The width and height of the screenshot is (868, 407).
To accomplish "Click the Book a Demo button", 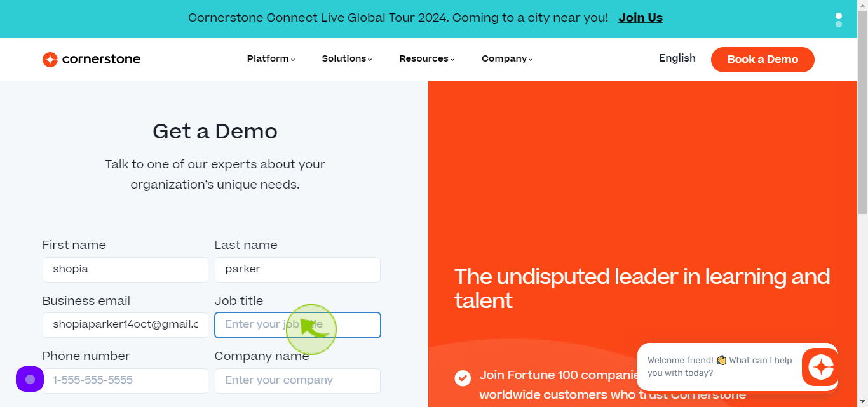I will (x=763, y=59).
